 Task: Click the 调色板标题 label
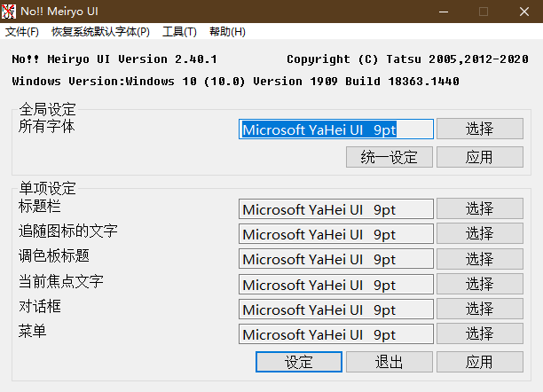[x=53, y=256]
